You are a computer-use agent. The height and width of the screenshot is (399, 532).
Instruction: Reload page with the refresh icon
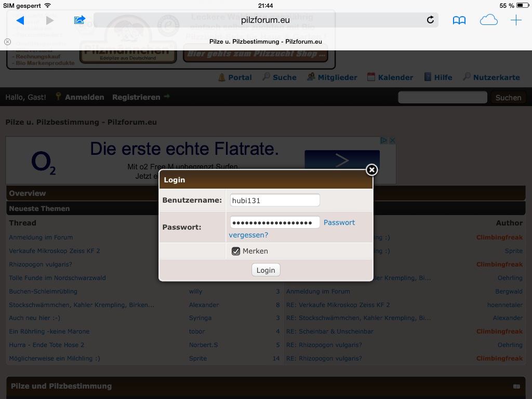pos(430,20)
